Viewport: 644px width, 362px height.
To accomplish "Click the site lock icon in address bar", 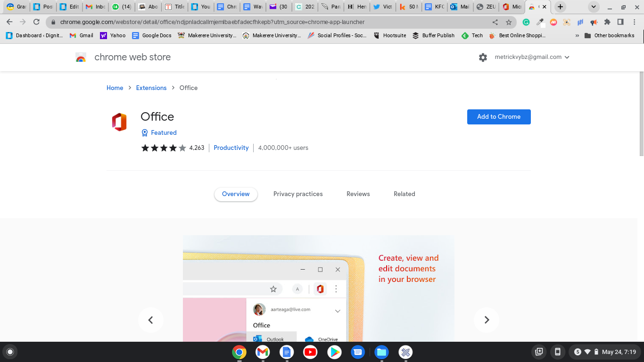I will coord(53,22).
